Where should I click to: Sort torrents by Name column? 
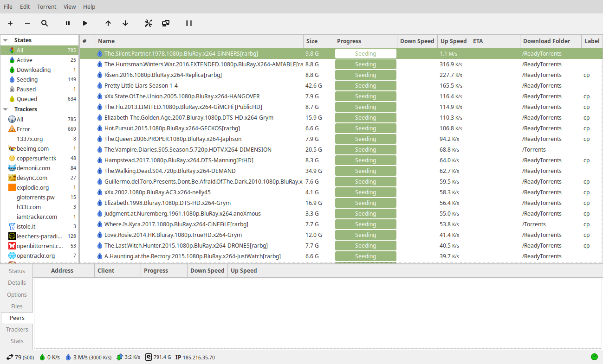(199, 41)
